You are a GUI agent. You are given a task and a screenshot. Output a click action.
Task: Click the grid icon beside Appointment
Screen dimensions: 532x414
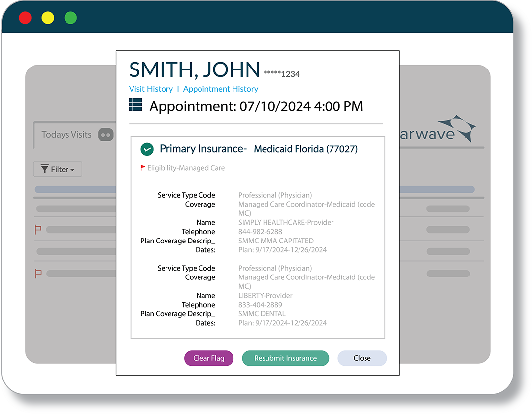(135, 104)
